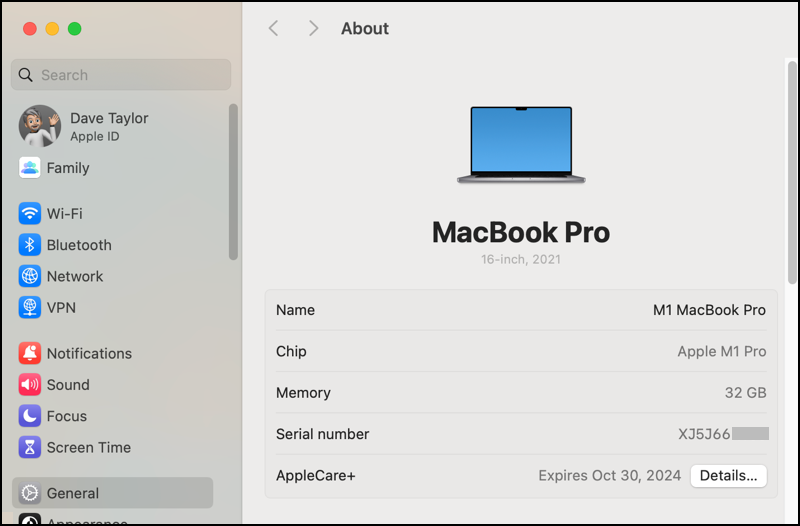Click the computer name M1 MacBook Pro

(709, 310)
